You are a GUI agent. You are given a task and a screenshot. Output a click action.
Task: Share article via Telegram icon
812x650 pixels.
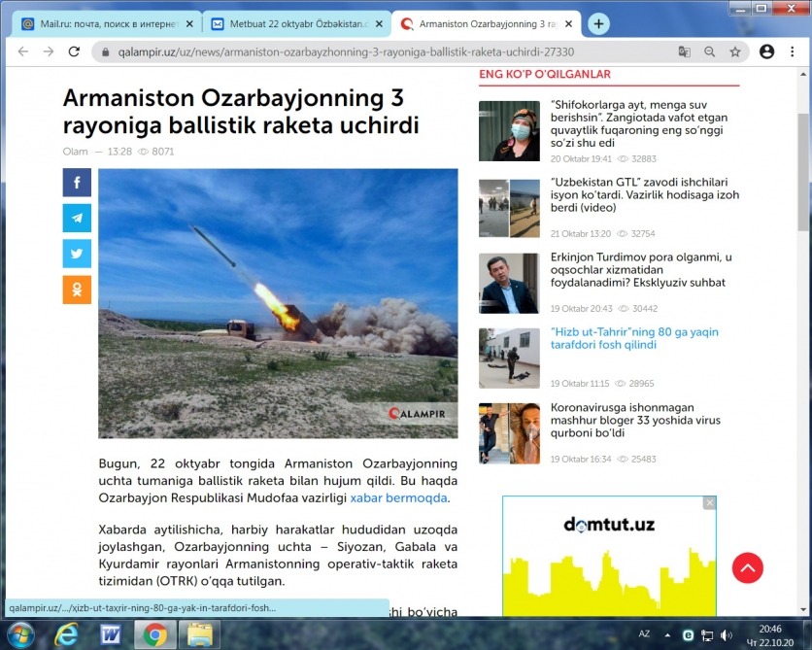[x=77, y=218]
